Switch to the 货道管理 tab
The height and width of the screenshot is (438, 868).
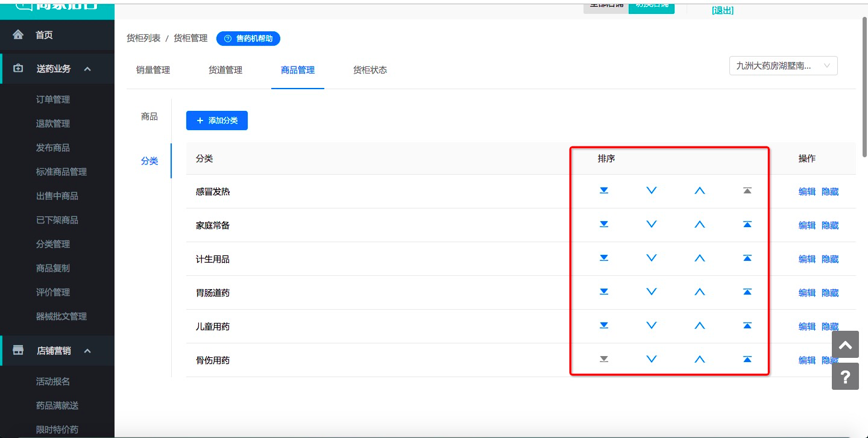[225, 70]
